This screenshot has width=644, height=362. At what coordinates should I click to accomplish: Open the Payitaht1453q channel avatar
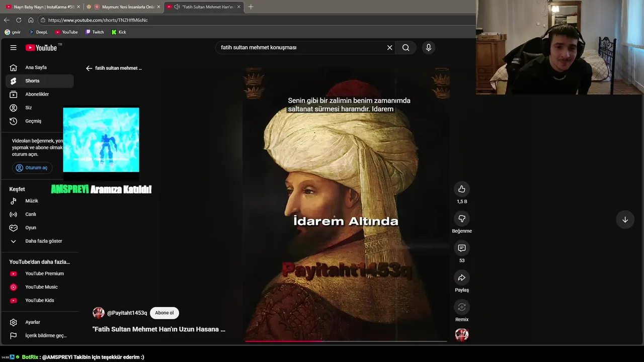click(x=99, y=313)
